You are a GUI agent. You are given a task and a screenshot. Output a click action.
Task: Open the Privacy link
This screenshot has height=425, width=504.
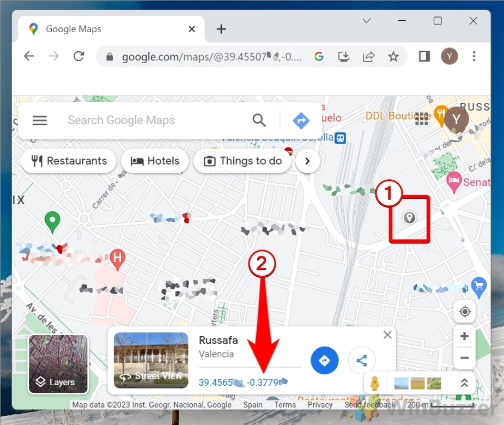pos(320,405)
